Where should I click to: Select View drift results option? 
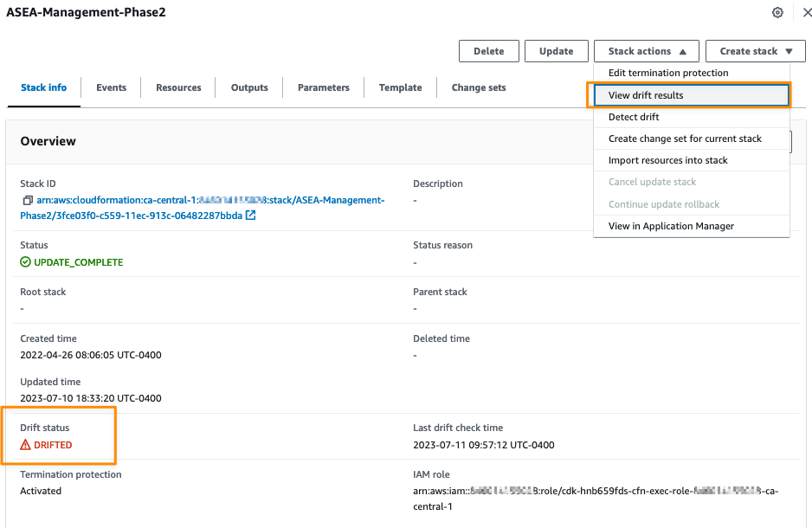click(x=646, y=95)
